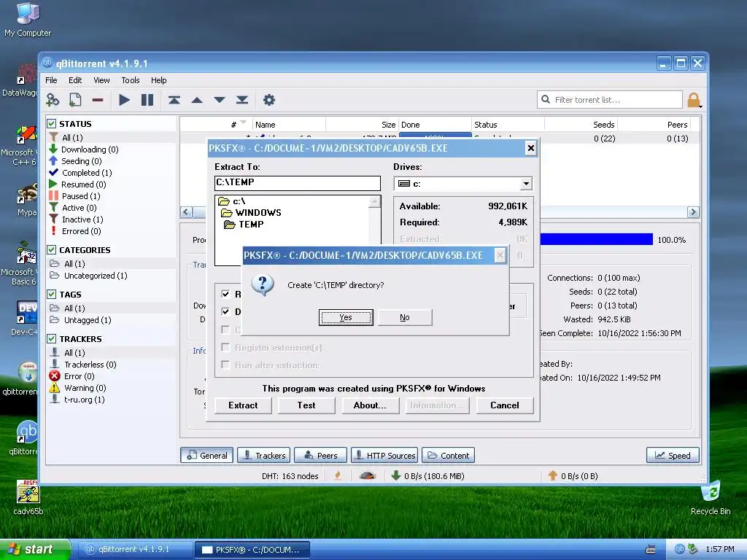Click the About... button in PKSFX
Image resolution: width=747 pixels, height=560 pixels.
370,405
